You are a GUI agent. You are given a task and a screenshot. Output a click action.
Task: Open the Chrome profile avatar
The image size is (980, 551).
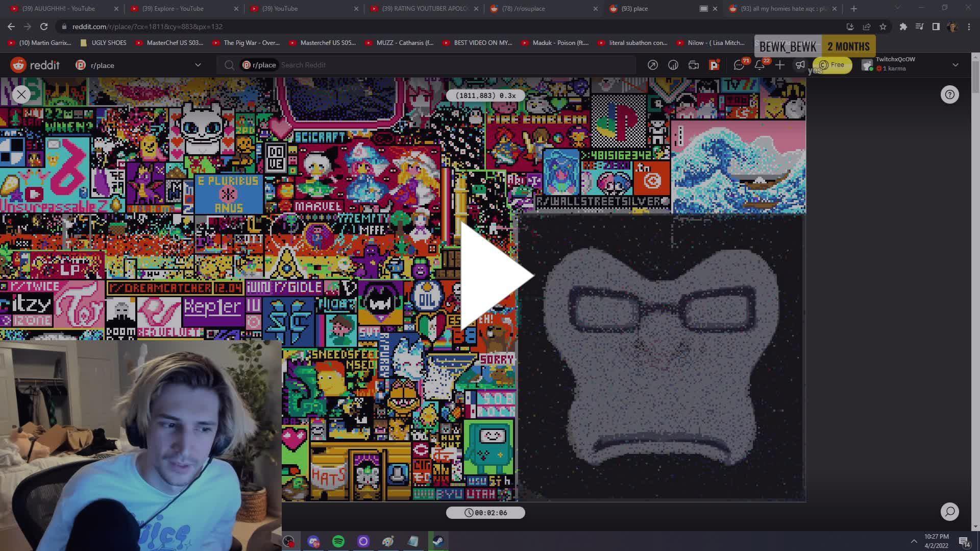952,27
